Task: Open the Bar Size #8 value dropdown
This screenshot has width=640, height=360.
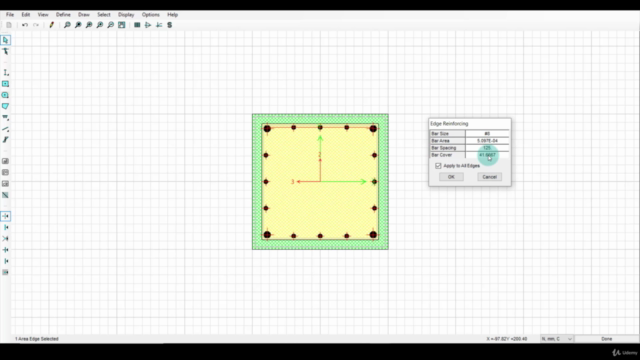Action: coord(487,133)
